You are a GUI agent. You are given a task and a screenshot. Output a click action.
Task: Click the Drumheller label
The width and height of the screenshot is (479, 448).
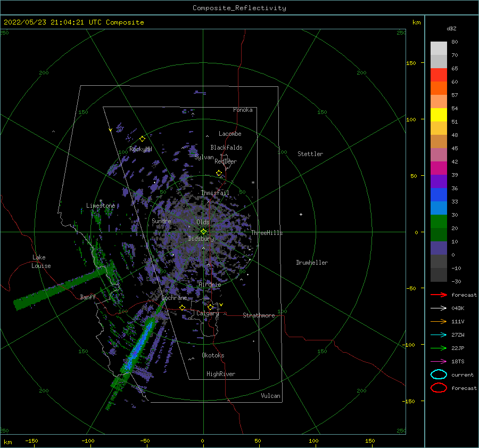312,263
